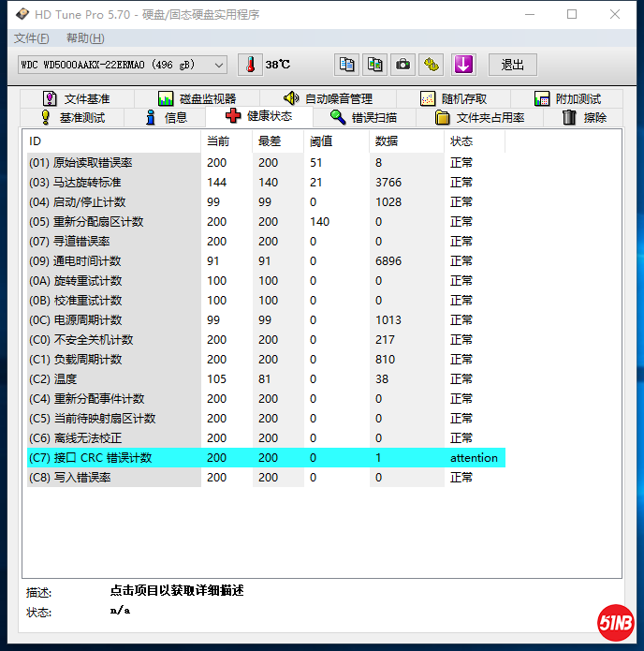Click the second copy-pages toolbar icon

click(374, 65)
